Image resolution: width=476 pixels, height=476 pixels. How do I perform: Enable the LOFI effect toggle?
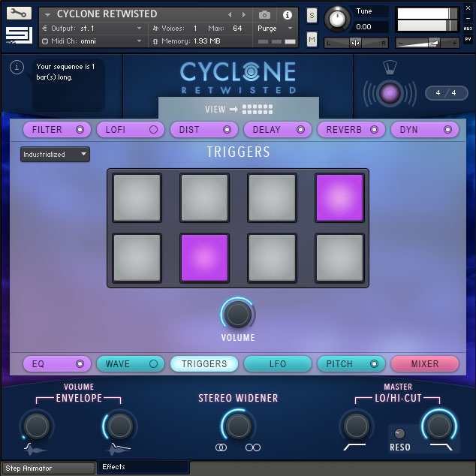(154, 130)
